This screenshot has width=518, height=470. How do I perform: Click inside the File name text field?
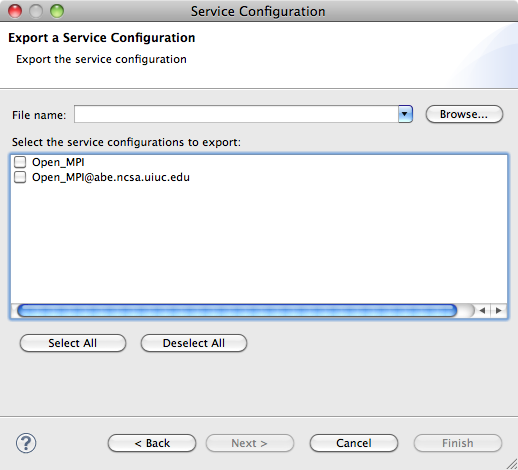click(x=236, y=114)
